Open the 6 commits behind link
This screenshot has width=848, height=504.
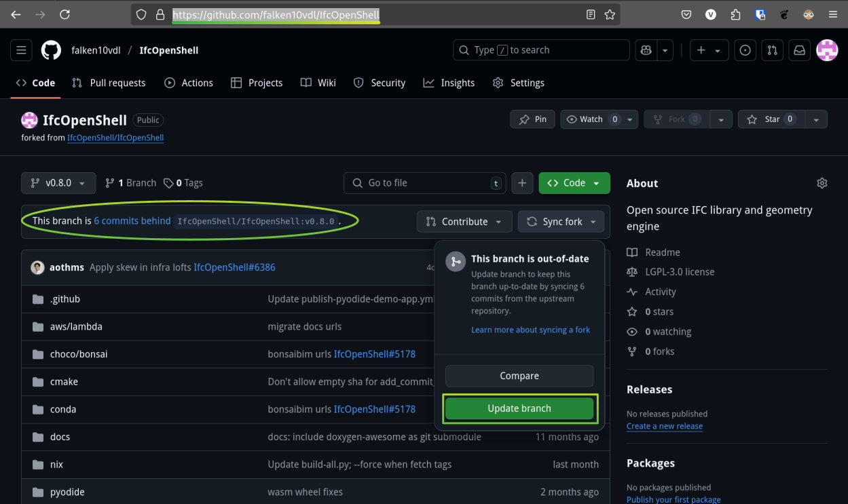point(132,221)
